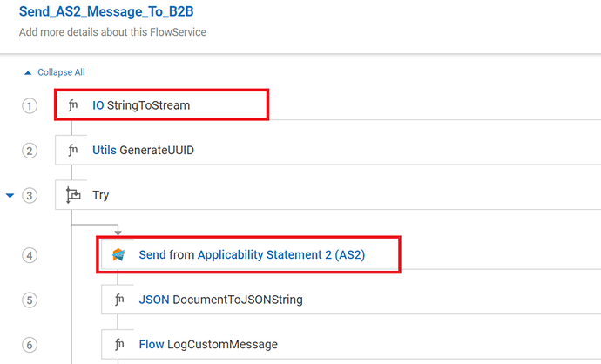Click the Flow service link in step 6
The image size is (601, 364).
[152, 346]
